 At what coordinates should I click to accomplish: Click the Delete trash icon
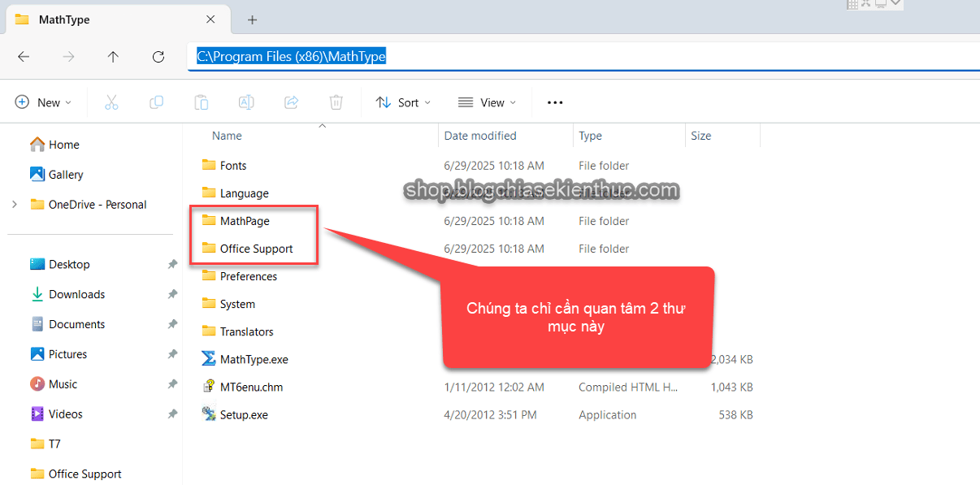[336, 102]
